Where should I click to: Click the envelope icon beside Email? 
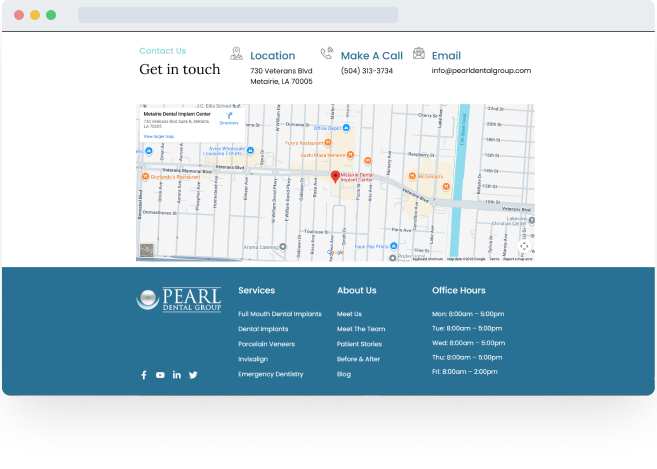pyautogui.click(x=419, y=54)
